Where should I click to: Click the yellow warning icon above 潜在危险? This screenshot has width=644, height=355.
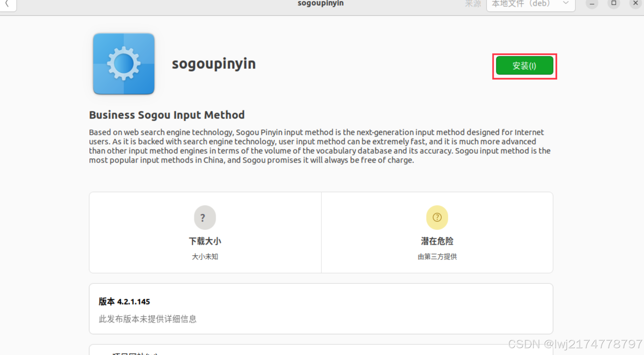[437, 217]
